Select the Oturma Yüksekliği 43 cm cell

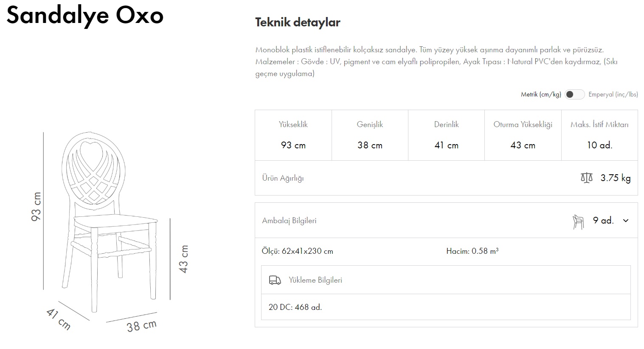[x=523, y=135]
